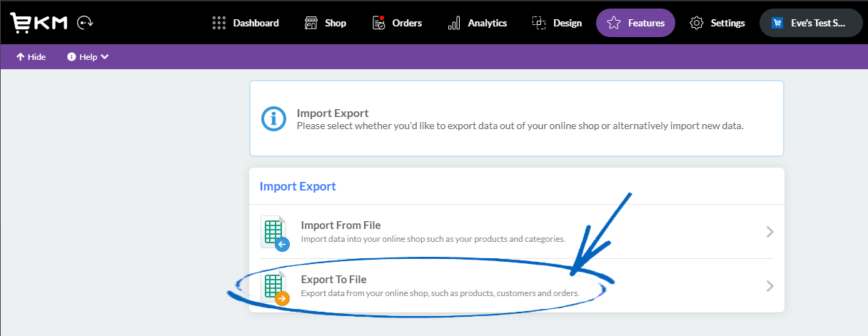Click the Import From File spreadsheet icon
Screen dimensions: 868x336
(275, 233)
